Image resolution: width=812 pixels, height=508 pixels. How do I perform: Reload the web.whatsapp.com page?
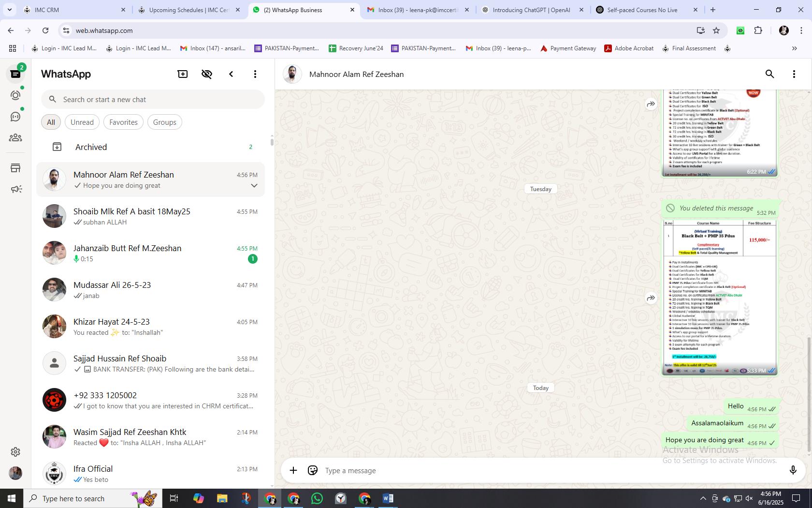[45, 30]
